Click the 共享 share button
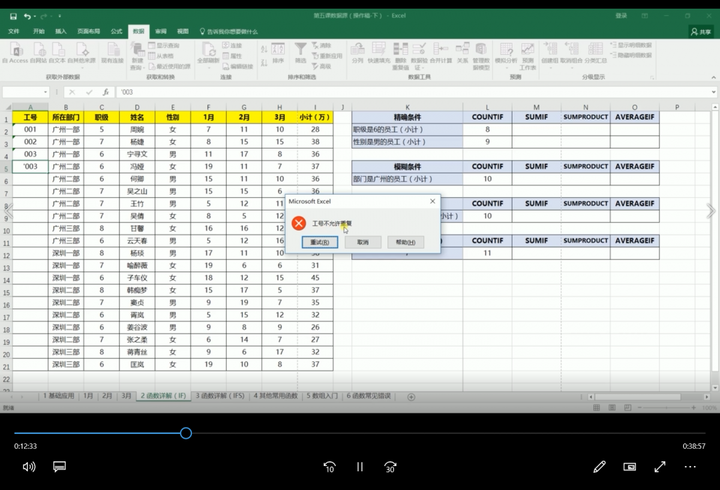This screenshot has width=720, height=490. click(x=701, y=32)
